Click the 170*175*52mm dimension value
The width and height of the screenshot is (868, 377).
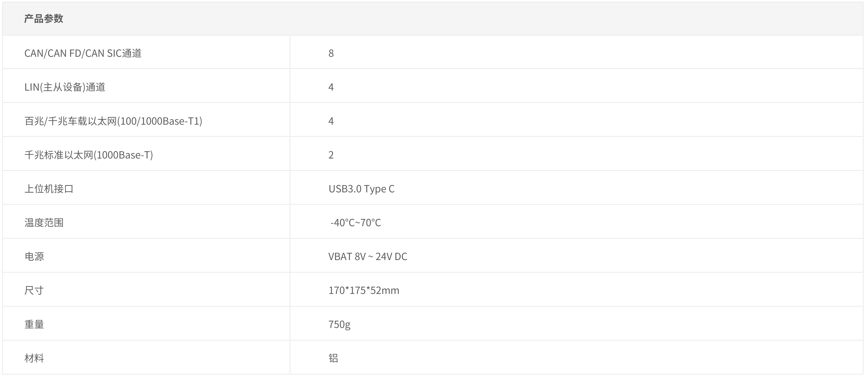[364, 291]
